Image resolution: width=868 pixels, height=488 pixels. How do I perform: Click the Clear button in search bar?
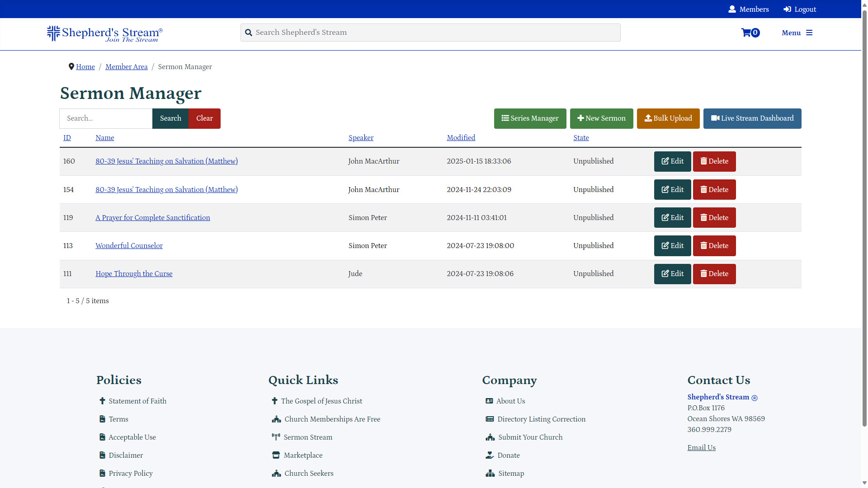[x=204, y=118]
